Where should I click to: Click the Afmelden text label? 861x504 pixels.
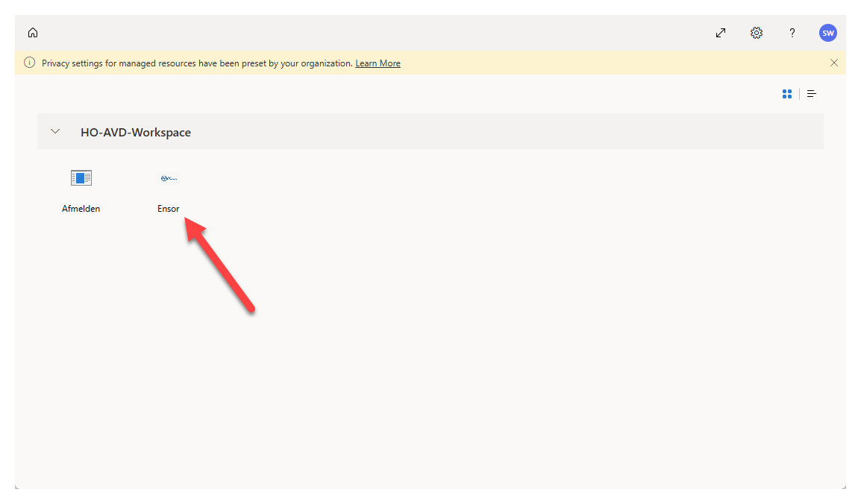(81, 209)
